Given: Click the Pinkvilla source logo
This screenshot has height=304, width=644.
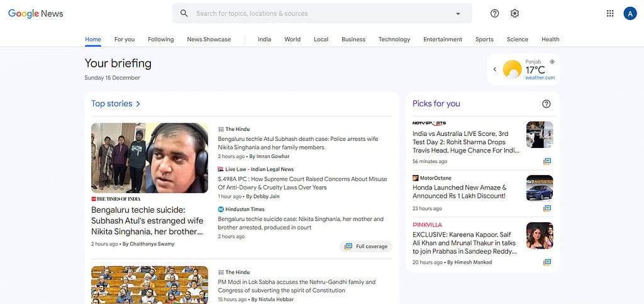Looking at the screenshot, I should 427,225.
